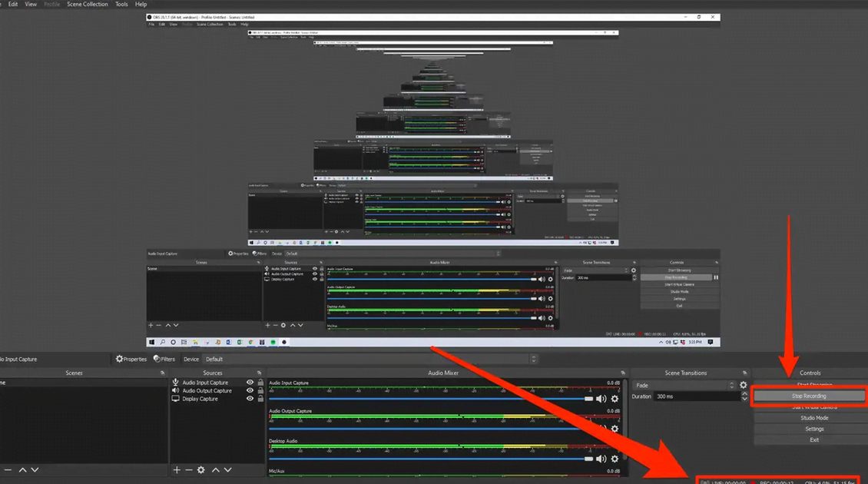
Task: Open Desktop Audio advanced options gear in mixer
Action: coord(614,458)
